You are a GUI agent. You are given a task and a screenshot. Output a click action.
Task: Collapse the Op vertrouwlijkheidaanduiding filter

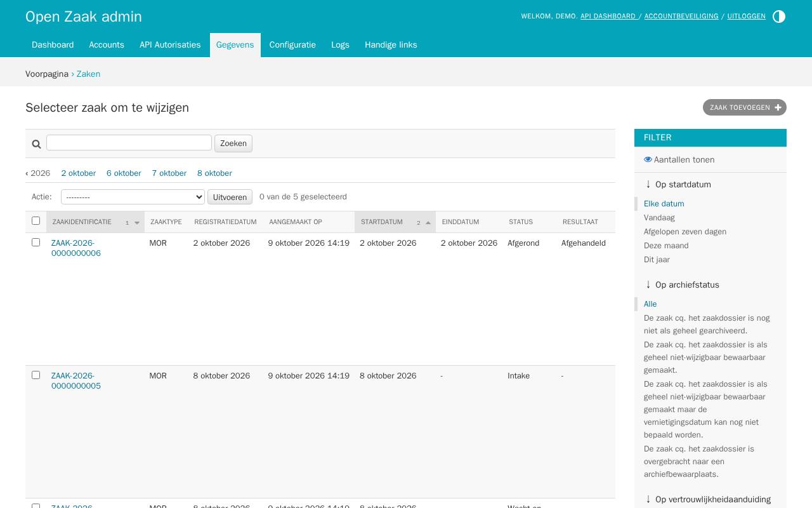707,499
